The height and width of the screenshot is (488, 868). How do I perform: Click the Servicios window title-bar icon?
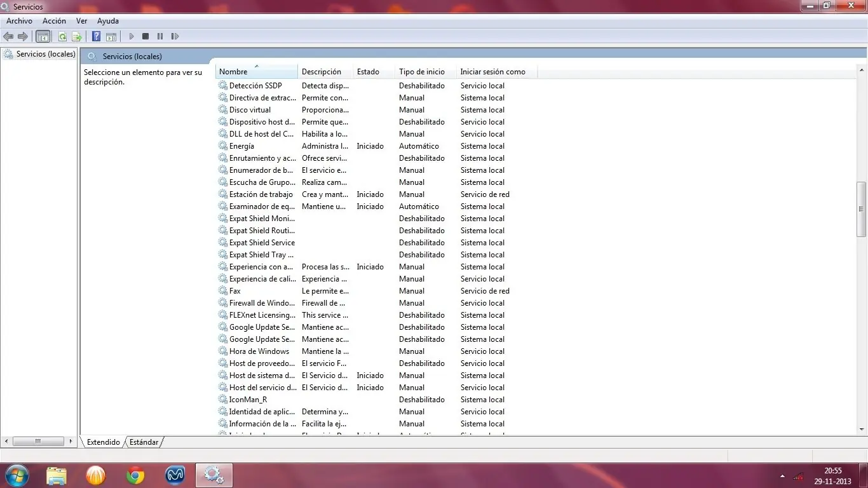6,6
